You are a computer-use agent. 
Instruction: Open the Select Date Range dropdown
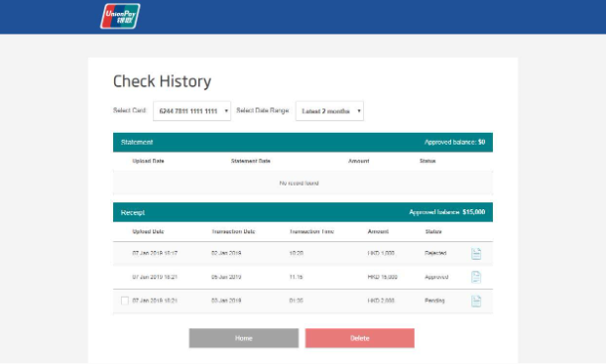click(329, 111)
